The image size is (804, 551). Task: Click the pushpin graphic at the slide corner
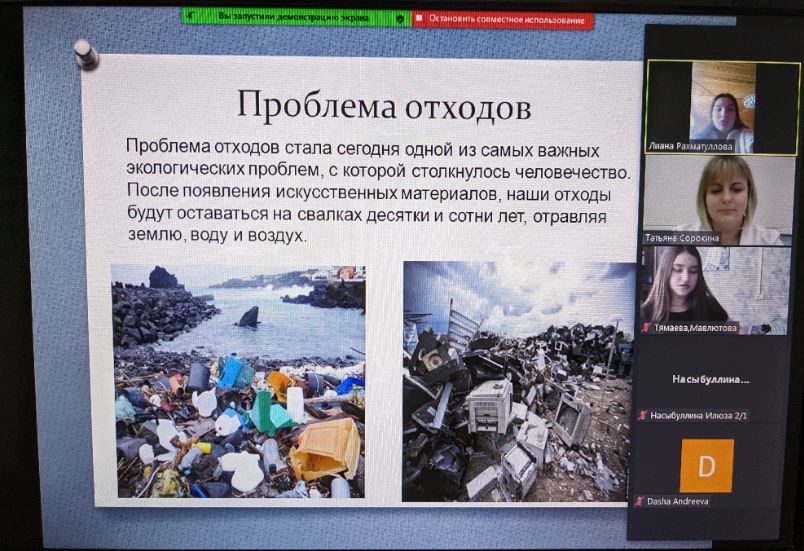[86, 54]
